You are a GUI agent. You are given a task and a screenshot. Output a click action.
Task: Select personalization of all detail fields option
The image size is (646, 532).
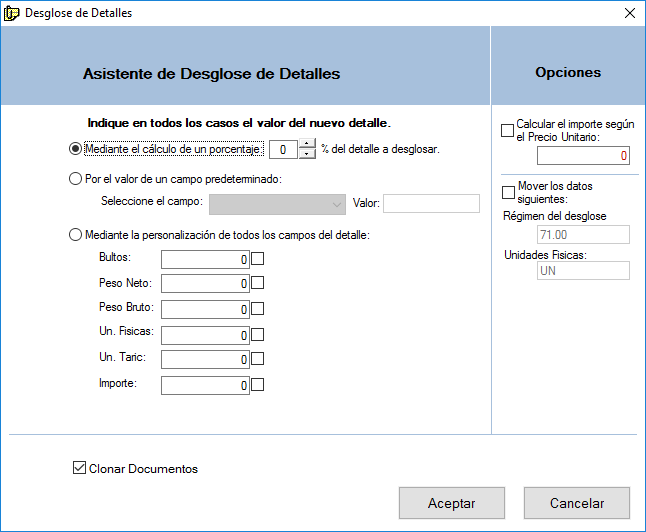[x=76, y=235]
